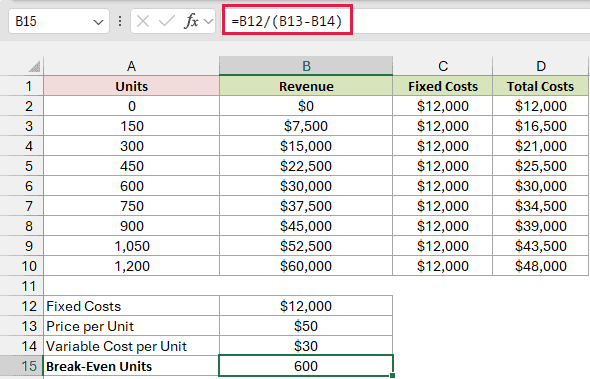This screenshot has height=379, width=590.
Task: Click the Units header cell
Action: pyautogui.click(x=131, y=86)
